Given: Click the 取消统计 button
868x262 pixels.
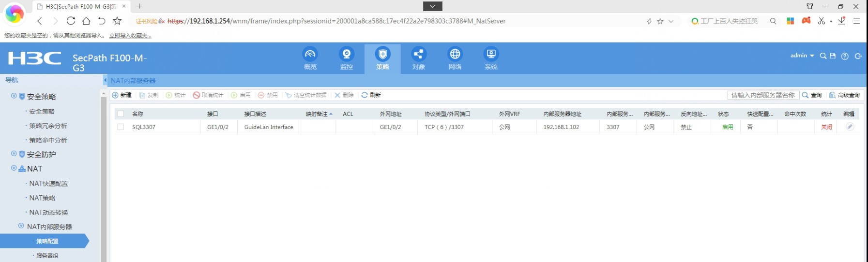Looking at the screenshot, I should [208, 95].
